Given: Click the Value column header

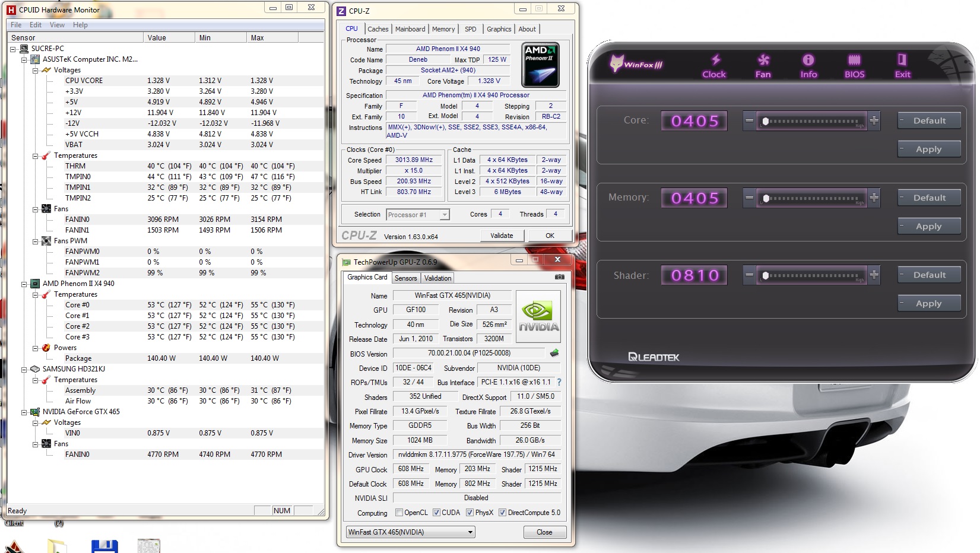Looking at the screenshot, I should pyautogui.click(x=169, y=37).
